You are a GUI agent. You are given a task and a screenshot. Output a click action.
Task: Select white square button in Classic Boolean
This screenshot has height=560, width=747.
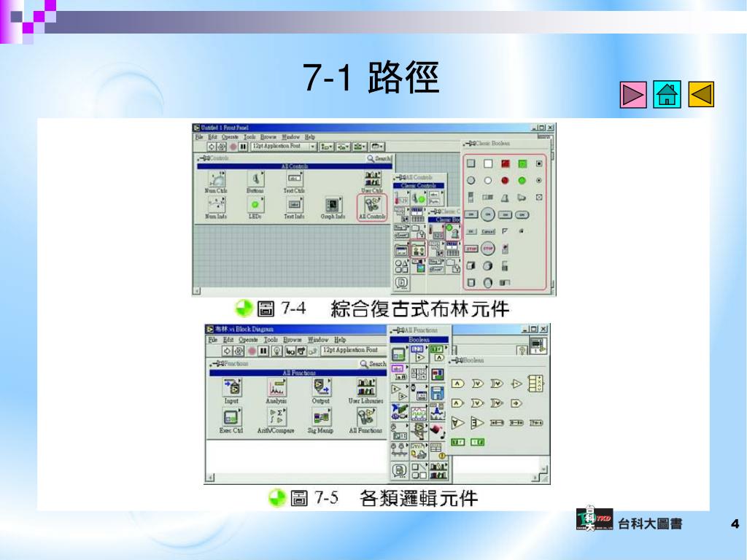point(488,164)
